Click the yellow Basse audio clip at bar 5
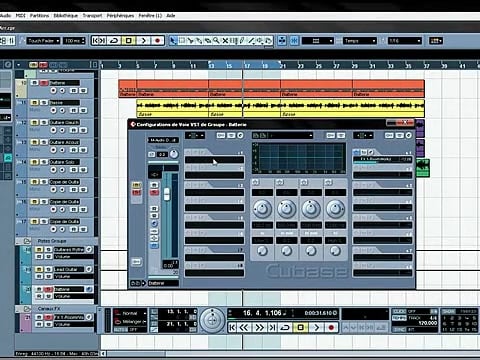The width and height of the screenshot is (480, 360). click(x=172, y=108)
